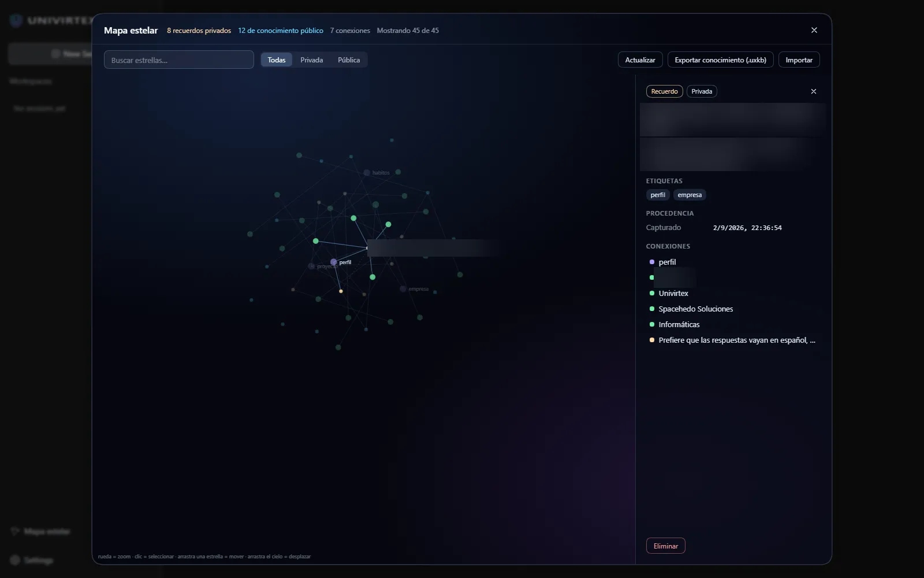This screenshot has height=578, width=924.
Task: Click the Actualizar button
Action: coord(640,60)
